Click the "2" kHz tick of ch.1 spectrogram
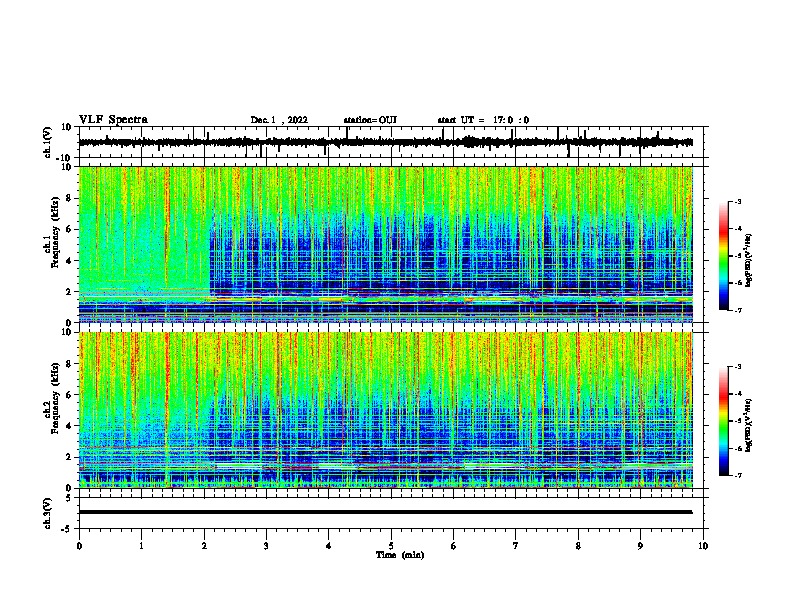This screenshot has height=612, width=792. point(70,292)
